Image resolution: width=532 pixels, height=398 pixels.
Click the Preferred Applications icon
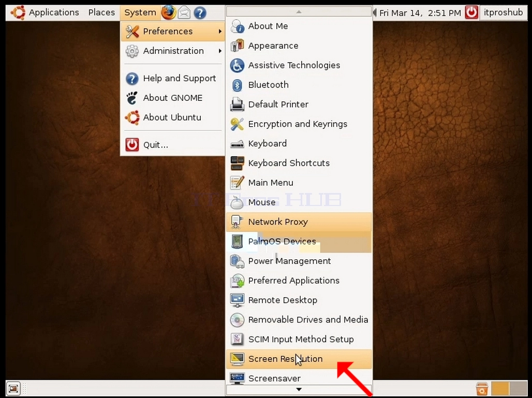click(x=237, y=281)
